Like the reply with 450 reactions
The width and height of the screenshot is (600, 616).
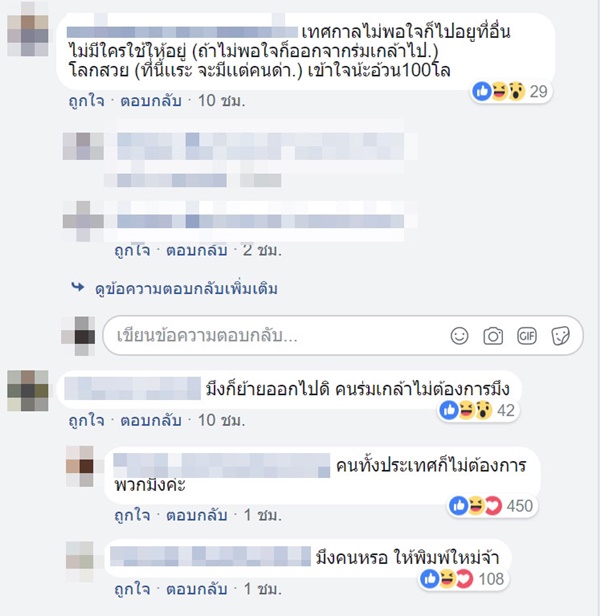coord(132,515)
